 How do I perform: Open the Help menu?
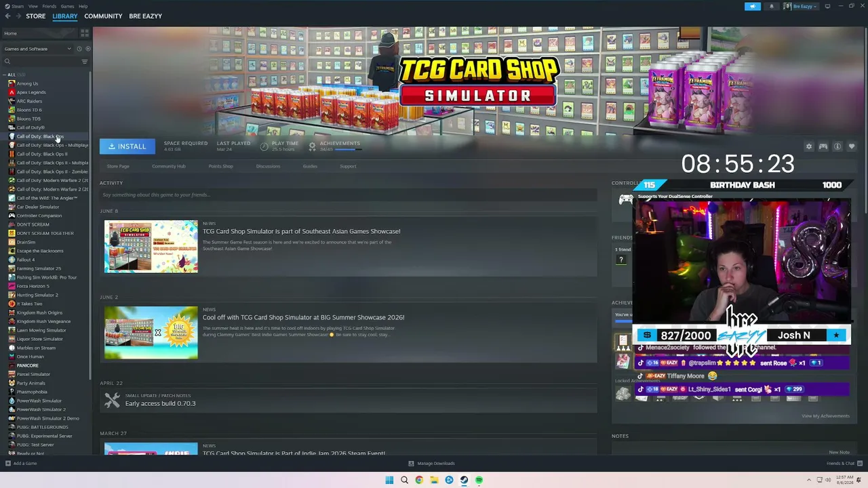(x=83, y=6)
